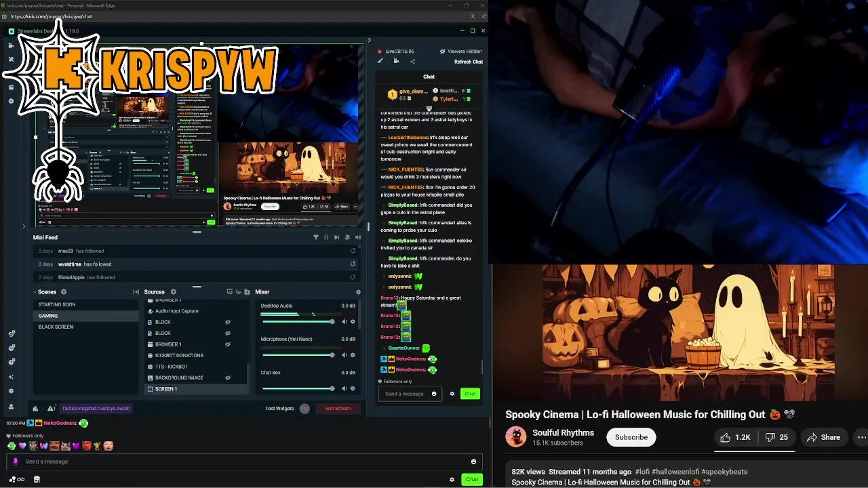Subscribe to Soulful Rhythms channel

(x=631, y=437)
